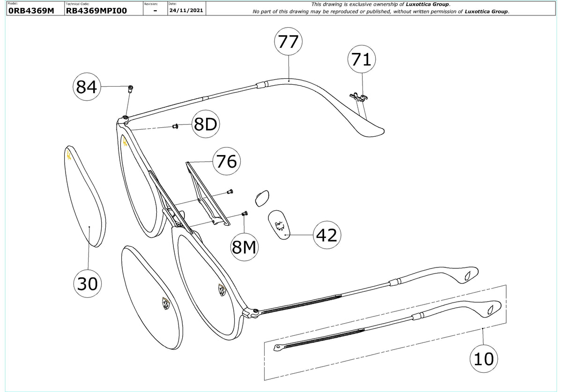The width and height of the screenshot is (562, 392).
Task: Select callout bubble 8D
Action: click(206, 125)
